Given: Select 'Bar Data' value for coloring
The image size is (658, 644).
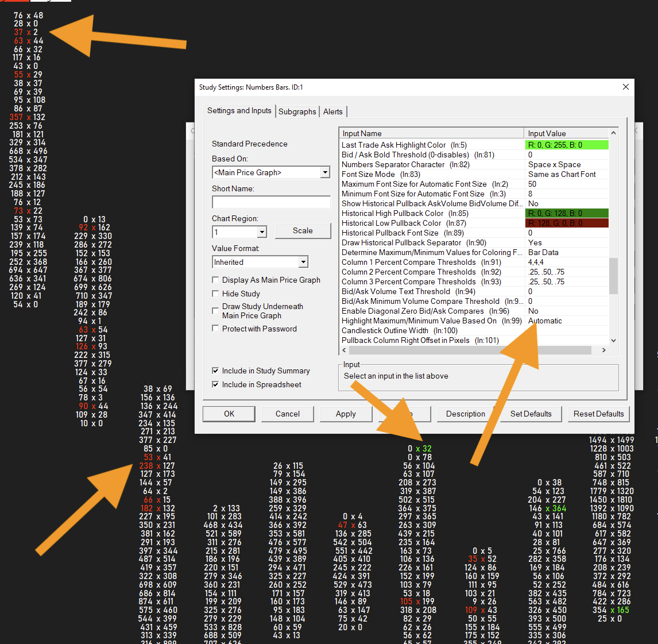Looking at the screenshot, I should tap(543, 252).
